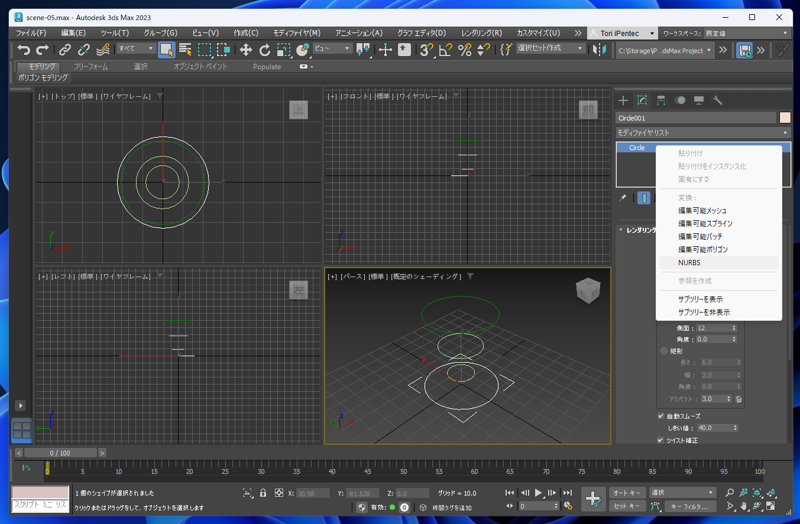Choose NURBS from context menu

click(x=718, y=263)
